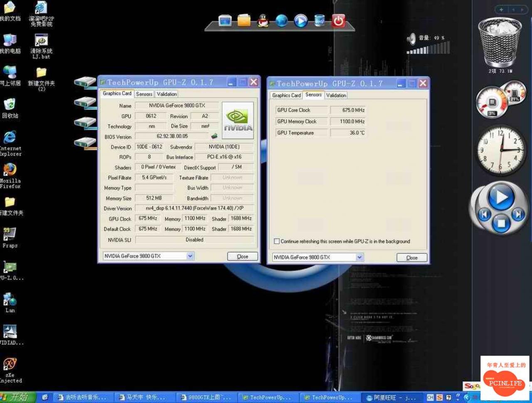Open the My Computer icon in the top dock
The height and width of the screenshot is (403, 532).
point(225,20)
